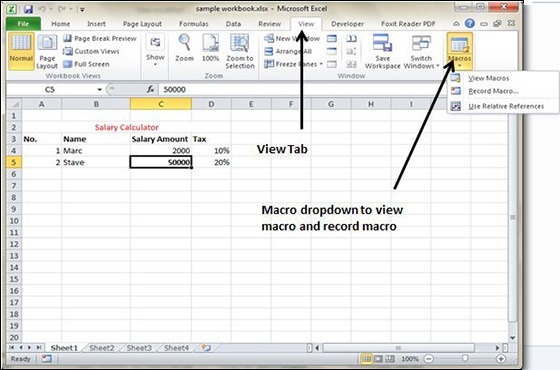Select the cell with Marc
Viewport: 560px width, 370px height.
pos(96,151)
